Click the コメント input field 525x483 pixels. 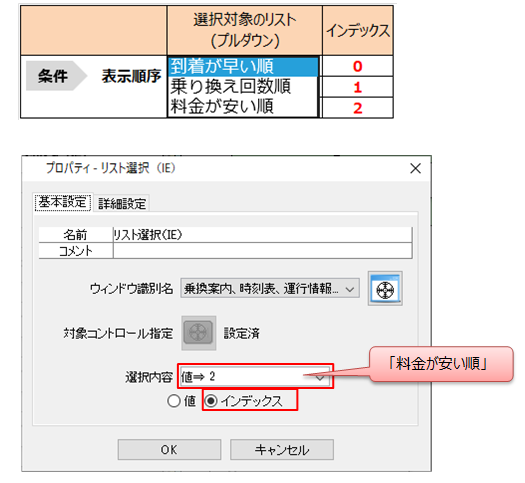[262, 250]
